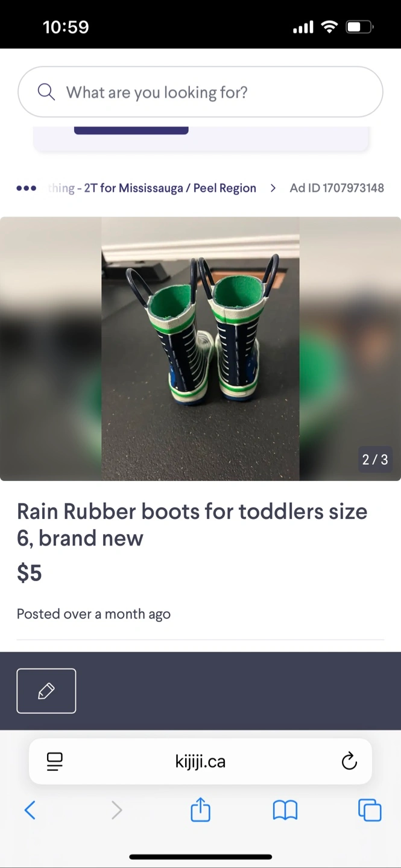Click the purple button above breadcrumbs
The image size is (401, 868).
pos(131,130)
